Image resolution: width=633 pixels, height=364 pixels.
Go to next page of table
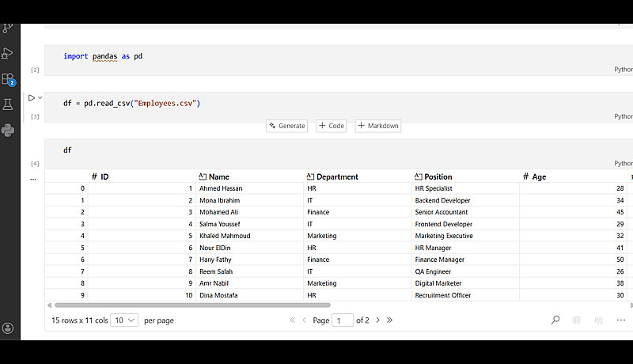(x=377, y=320)
